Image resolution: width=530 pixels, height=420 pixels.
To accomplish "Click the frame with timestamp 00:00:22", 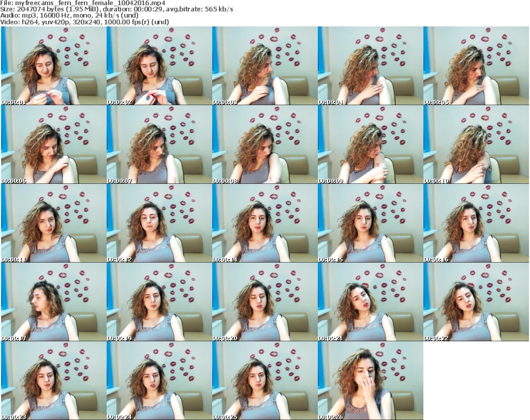I will (476, 302).
